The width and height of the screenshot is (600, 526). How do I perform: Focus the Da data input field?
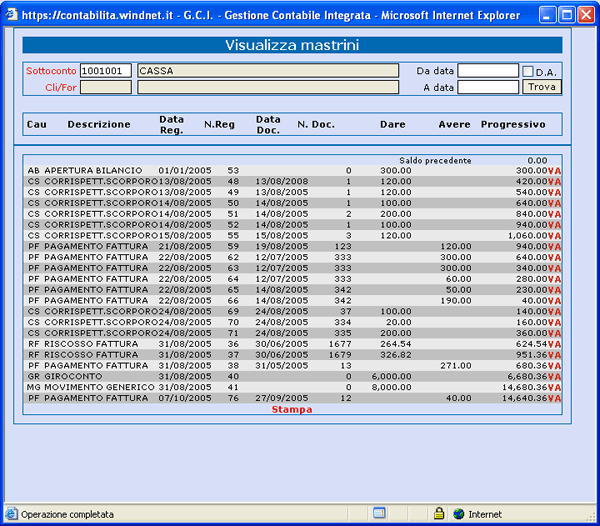point(488,71)
